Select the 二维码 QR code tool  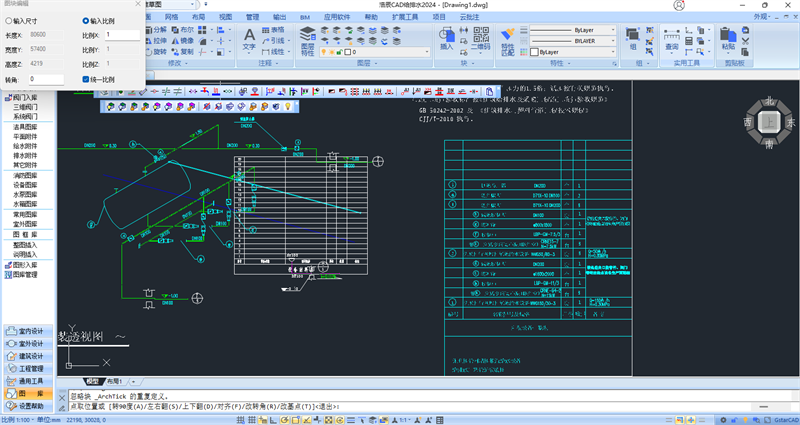(480, 37)
